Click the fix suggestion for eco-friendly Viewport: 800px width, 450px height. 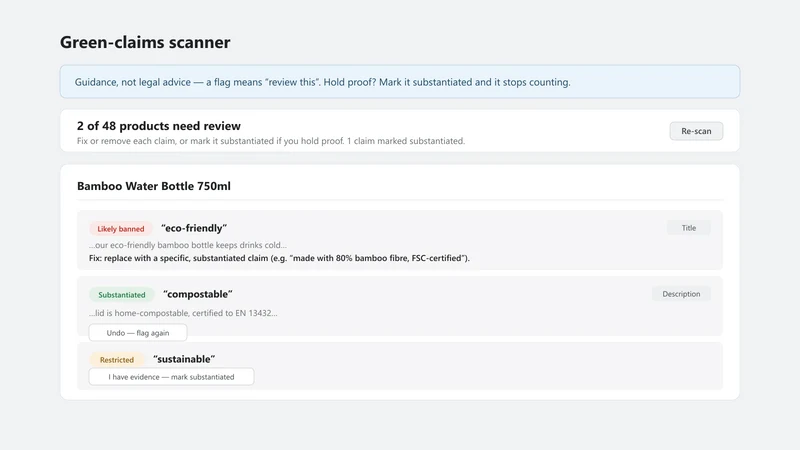(279, 258)
